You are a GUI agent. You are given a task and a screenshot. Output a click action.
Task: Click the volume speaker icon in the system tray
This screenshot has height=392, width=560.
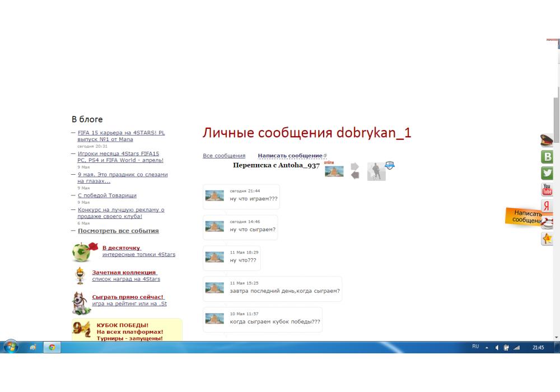[497, 347]
